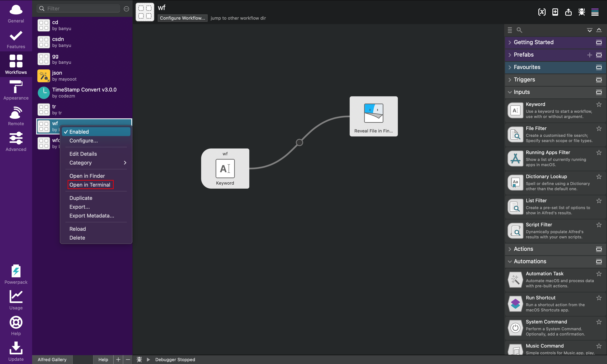Open the Alfred Gallery button
This screenshot has height=364, width=607.
52,359
